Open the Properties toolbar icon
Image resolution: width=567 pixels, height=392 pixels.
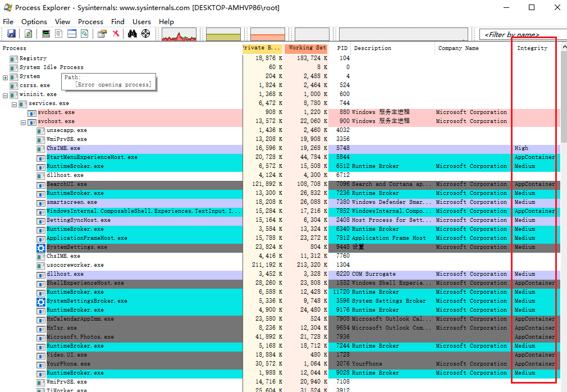click(x=102, y=34)
